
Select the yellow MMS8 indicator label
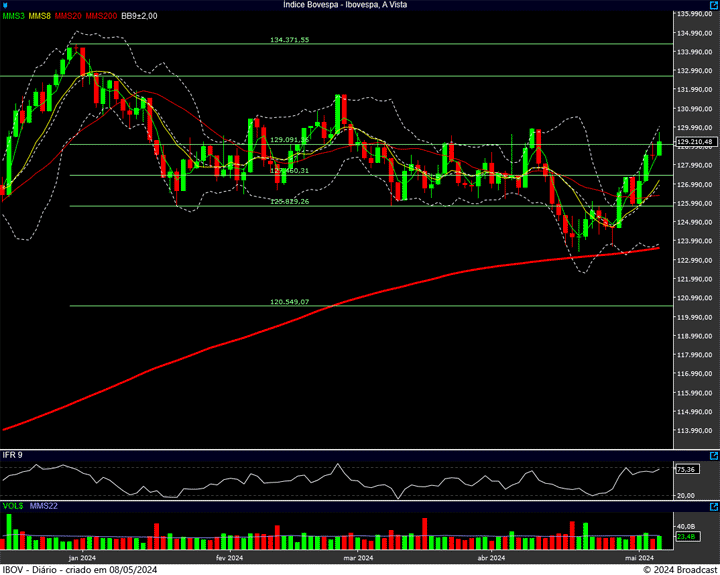click(40, 16)
